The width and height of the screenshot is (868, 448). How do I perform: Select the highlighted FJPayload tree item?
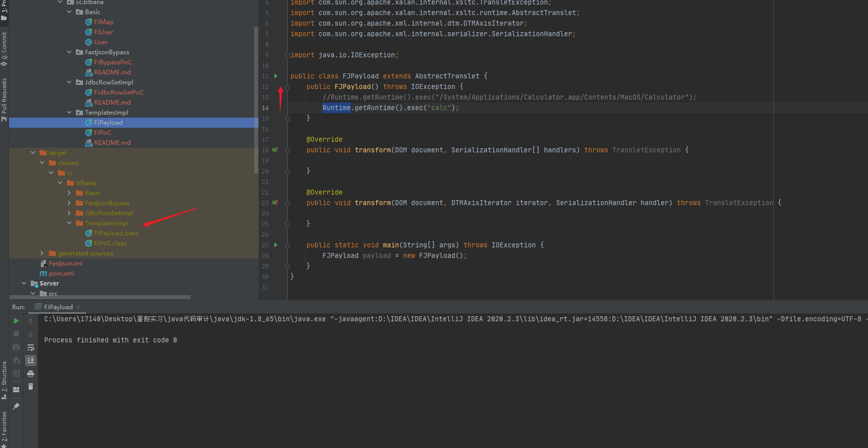(x=134, y=123)
